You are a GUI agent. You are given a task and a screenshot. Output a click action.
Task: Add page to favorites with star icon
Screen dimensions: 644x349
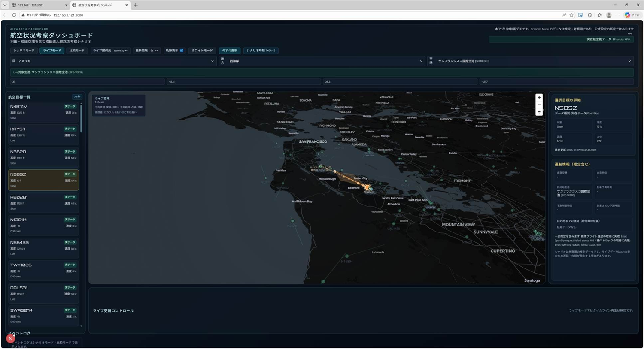point(571,15)
